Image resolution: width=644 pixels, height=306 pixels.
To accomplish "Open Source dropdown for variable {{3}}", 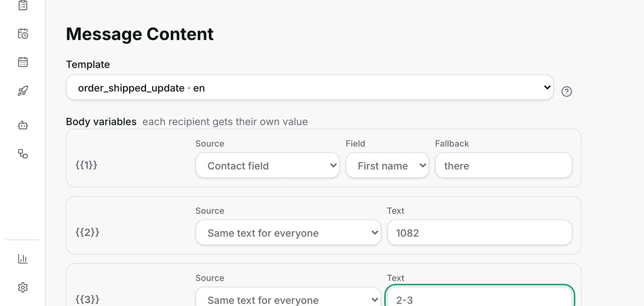I will click(x=288, y=297).
